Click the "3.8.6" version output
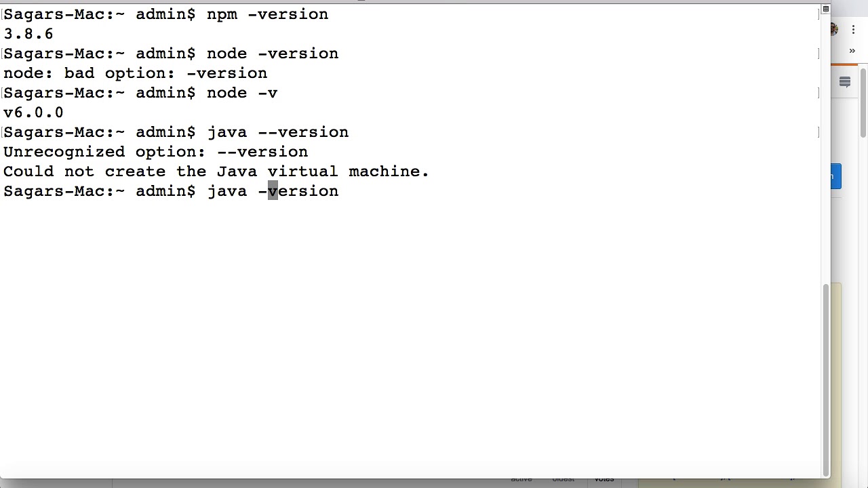Viewport: 868px width, 488px height. tap(28, 34)
